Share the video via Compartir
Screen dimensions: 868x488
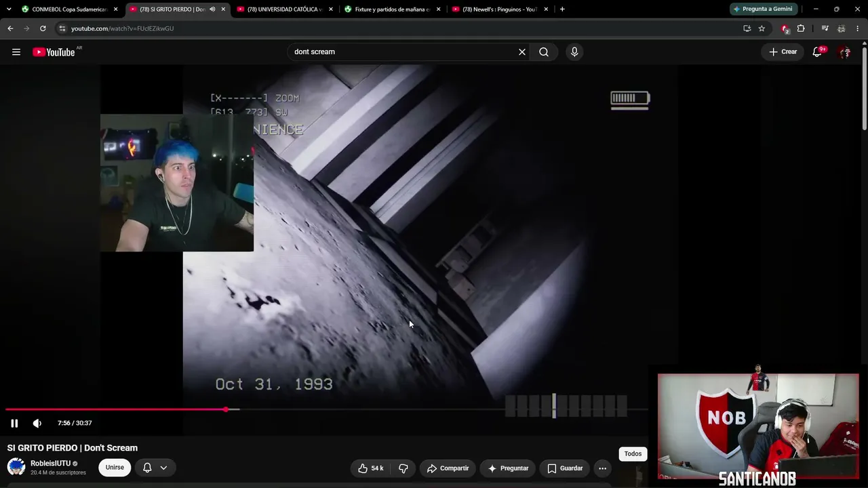(x=448, y=468)
